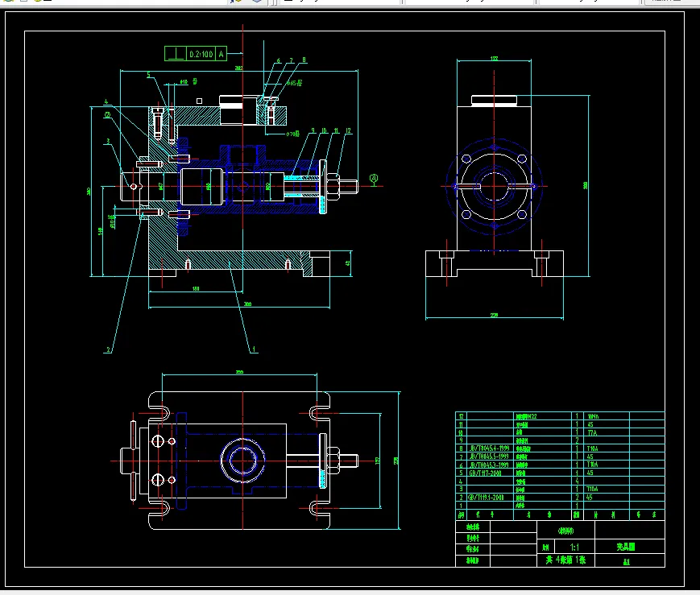Screen dimensions: 700x595
Task: Pick the small square grip above front view
Action: click(x=199, y=101)
